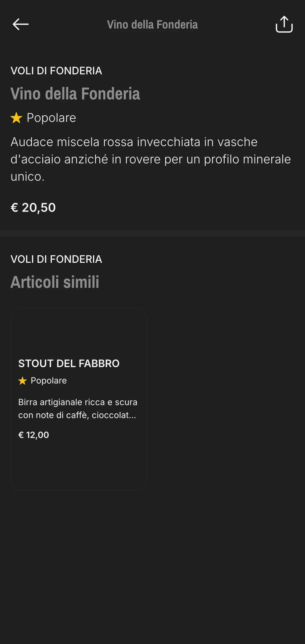
Task: Tap the Articoli simili section heading
Action: click(x=55, y=282)
